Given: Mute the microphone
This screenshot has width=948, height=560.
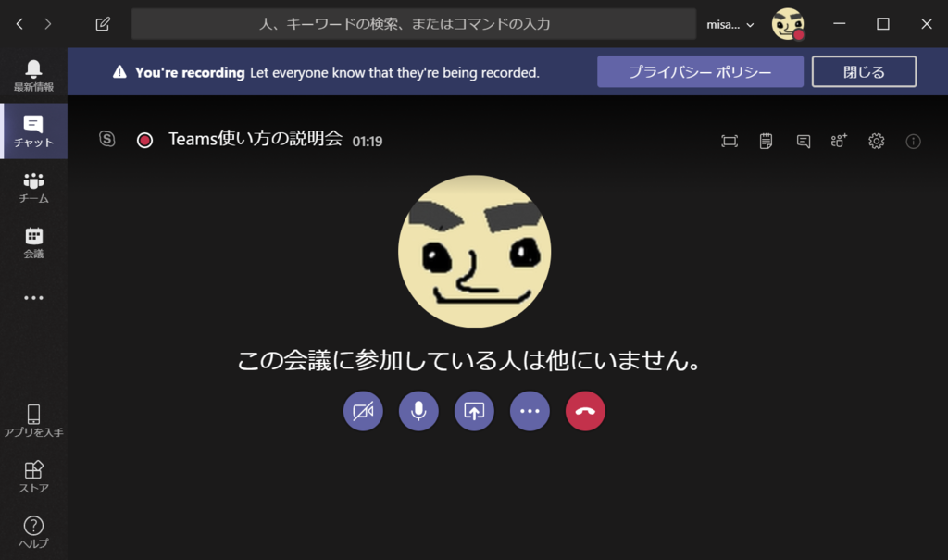Looking at the screenshot, I should (x=418, y=411).
